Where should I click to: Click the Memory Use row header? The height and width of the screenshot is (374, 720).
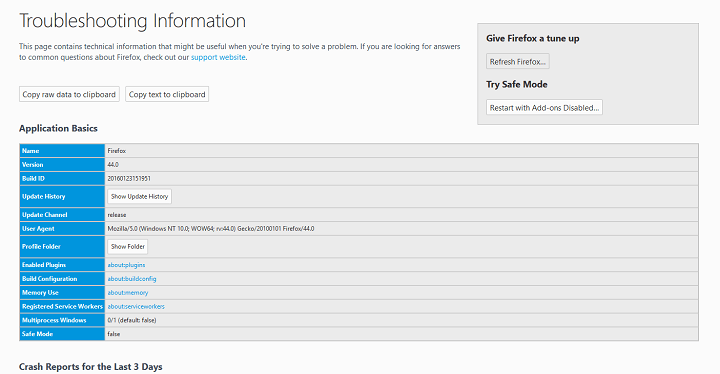(x=62, y=293)
